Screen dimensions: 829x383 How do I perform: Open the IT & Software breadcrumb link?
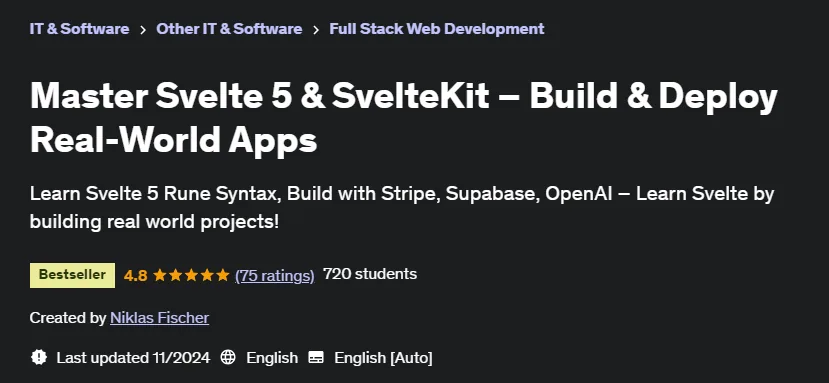pos(79,29)
